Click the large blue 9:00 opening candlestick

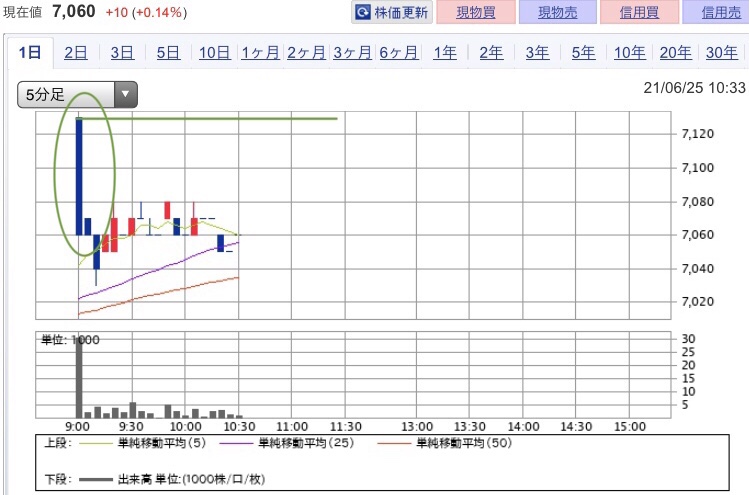79,176
